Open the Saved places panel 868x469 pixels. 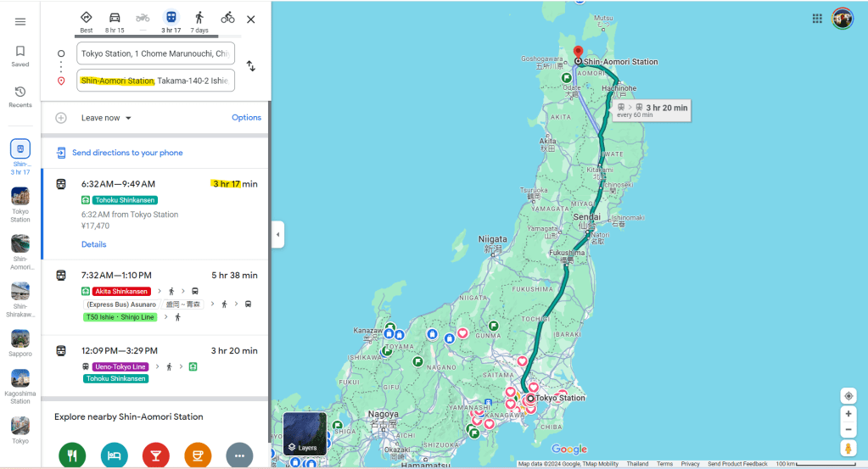pos(20,56)
